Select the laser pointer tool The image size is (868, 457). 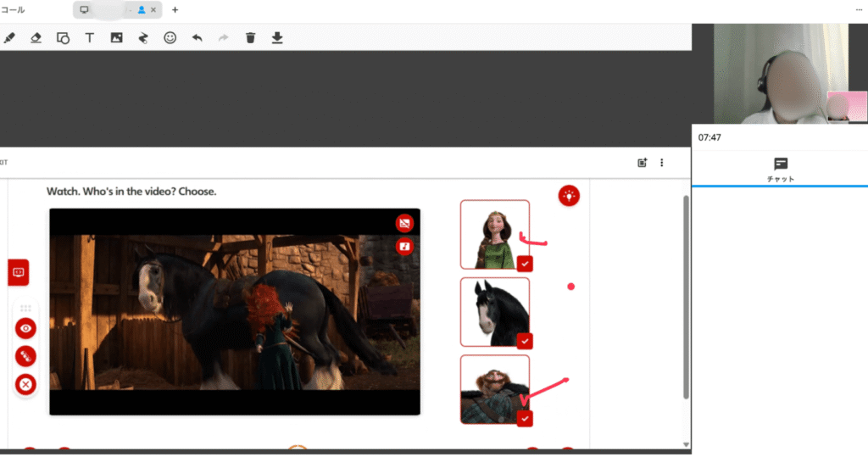pyautogui.click(x=143, y=37)
